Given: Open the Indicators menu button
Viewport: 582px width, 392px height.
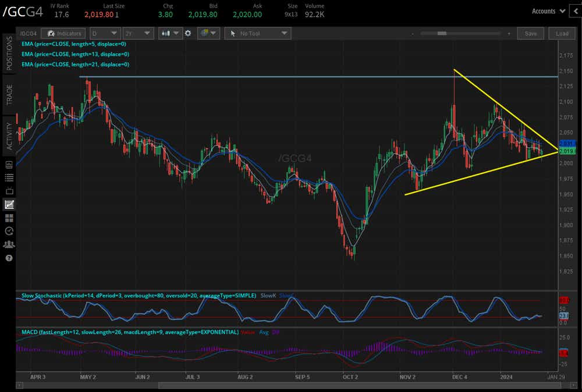Looking at the screenshot, I should pyautogui.click(x=63, y=33).
